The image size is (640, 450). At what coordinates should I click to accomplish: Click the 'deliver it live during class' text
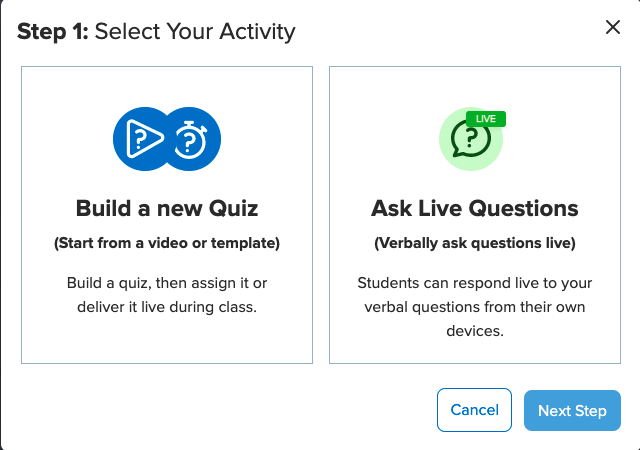167,307
